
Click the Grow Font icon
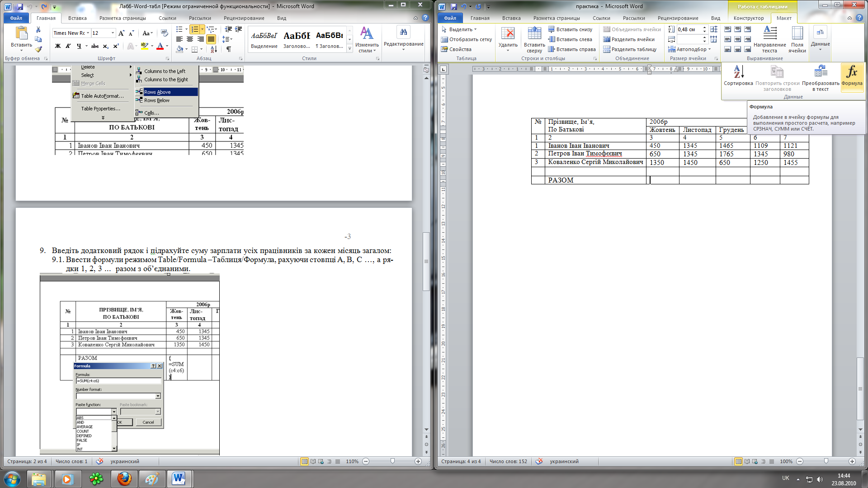[x=121, y=33]
